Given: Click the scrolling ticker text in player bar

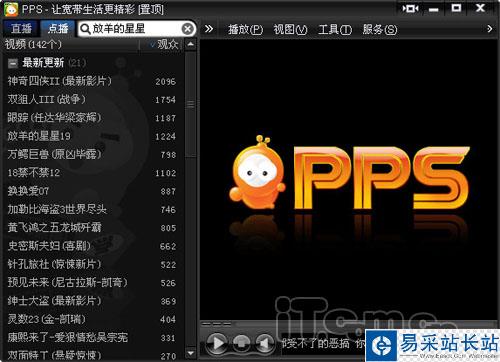Looking at the screenshot, I should click(x=323, y=343).
